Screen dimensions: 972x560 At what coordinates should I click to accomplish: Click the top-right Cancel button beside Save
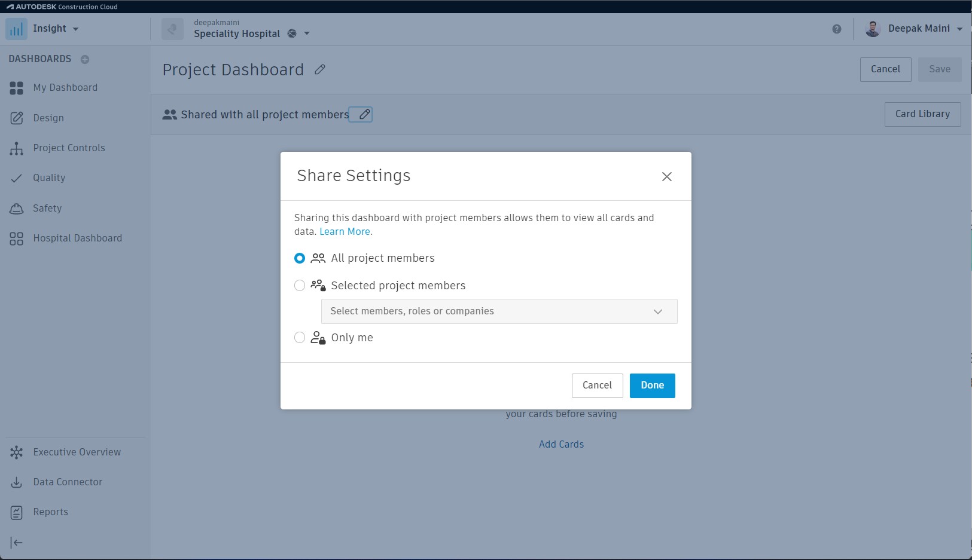(886, 69)
